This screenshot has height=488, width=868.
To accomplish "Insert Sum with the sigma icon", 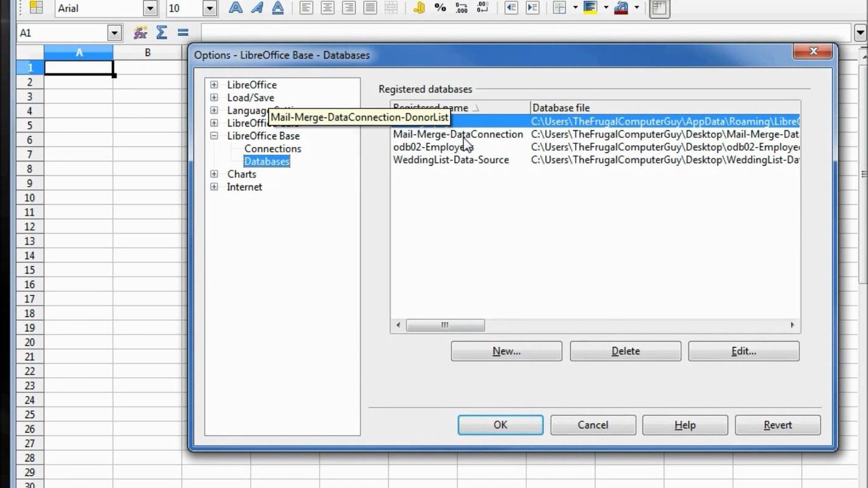I will pyautogui.click(x=162, y=33).
